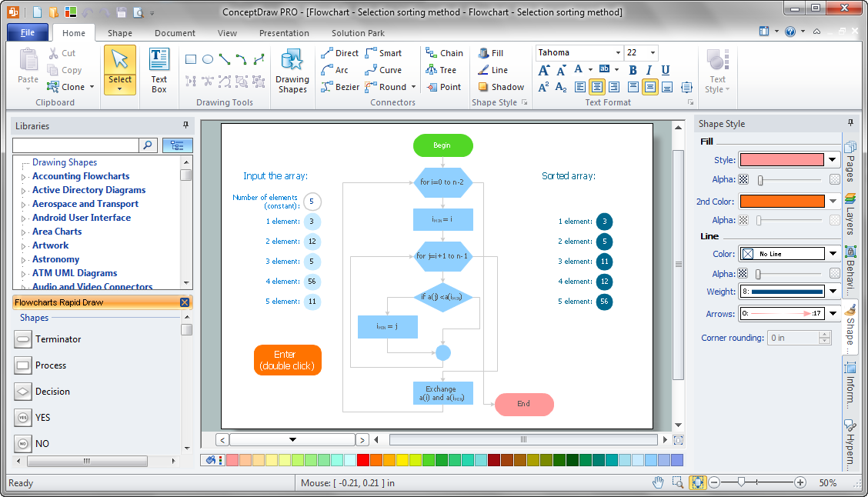This screenshot has width=868, height=497.
Task: Select the green Begin shape on canvas
Action: (x=443, y=145)
